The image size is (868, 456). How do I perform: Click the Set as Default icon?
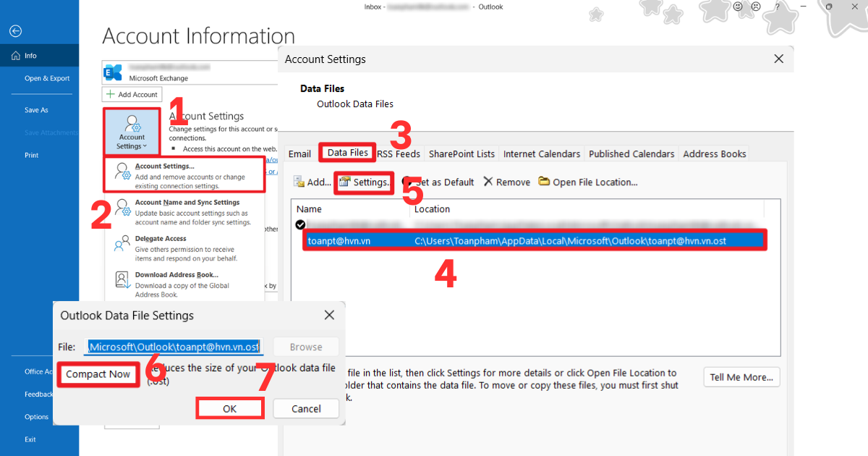coord(407,182)
